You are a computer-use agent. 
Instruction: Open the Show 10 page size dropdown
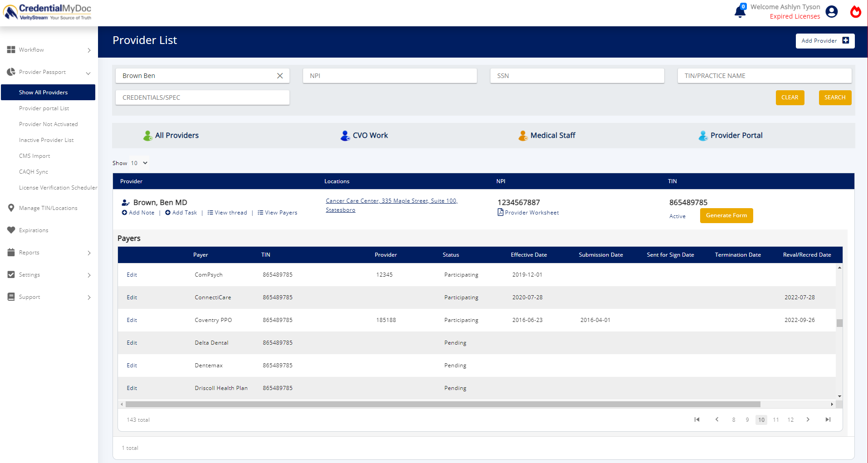[x=138, y=163]
